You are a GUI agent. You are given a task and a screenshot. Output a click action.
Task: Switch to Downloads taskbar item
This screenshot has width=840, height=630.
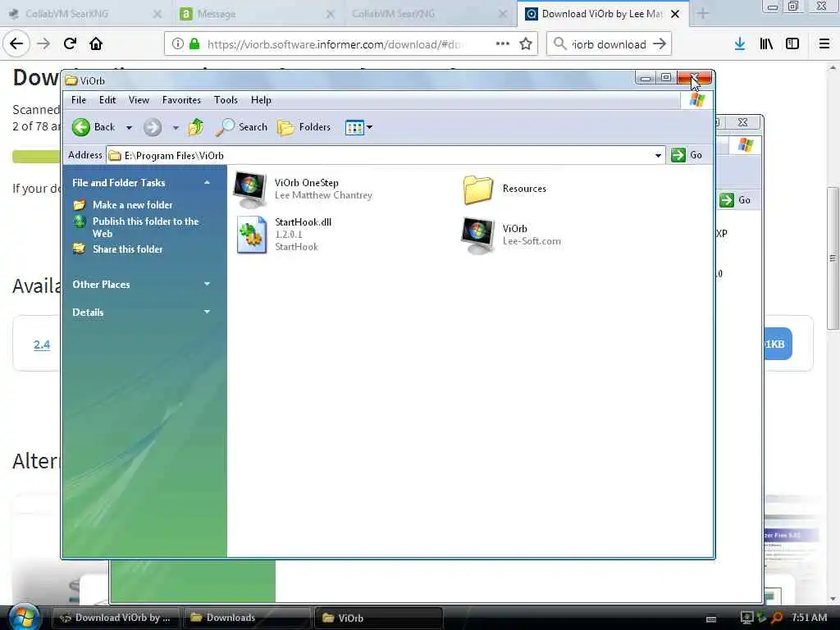pos(247,618)
